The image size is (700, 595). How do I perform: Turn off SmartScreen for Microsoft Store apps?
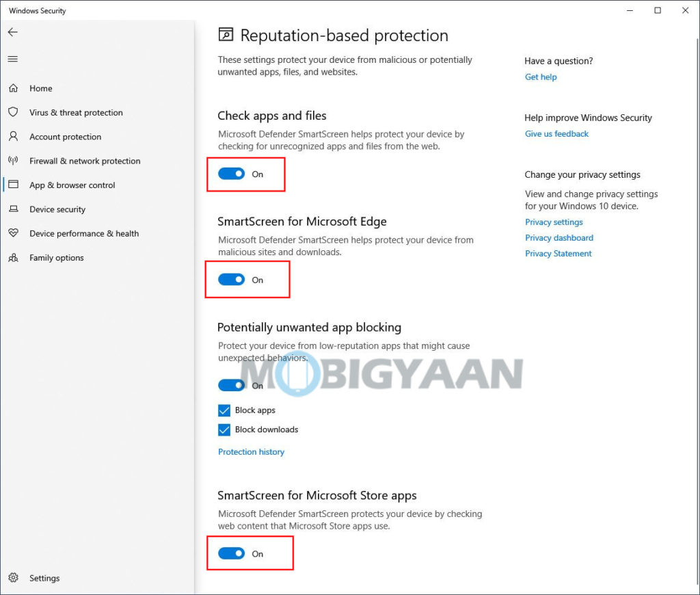pyautogui.click(x=231, y=553)
